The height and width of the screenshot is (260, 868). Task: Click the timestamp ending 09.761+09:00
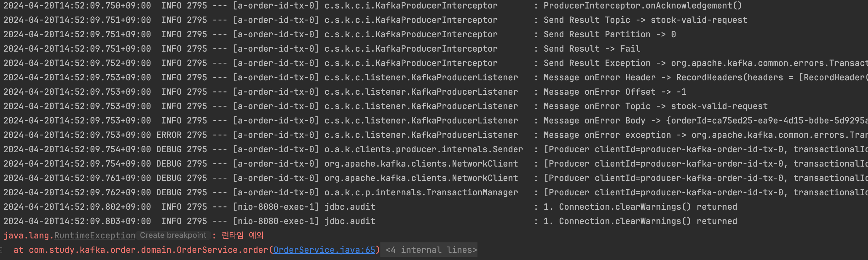pos(77,178)
